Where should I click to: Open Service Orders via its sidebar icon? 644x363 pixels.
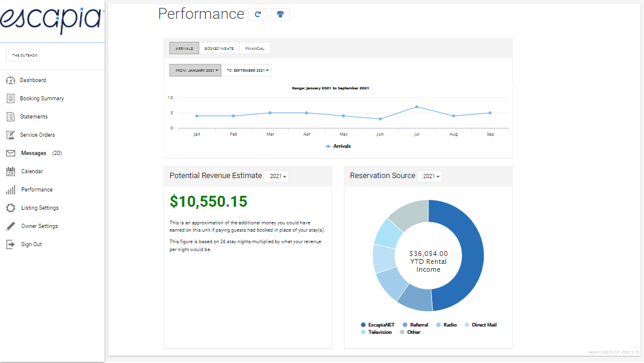(x=10, y=135)
